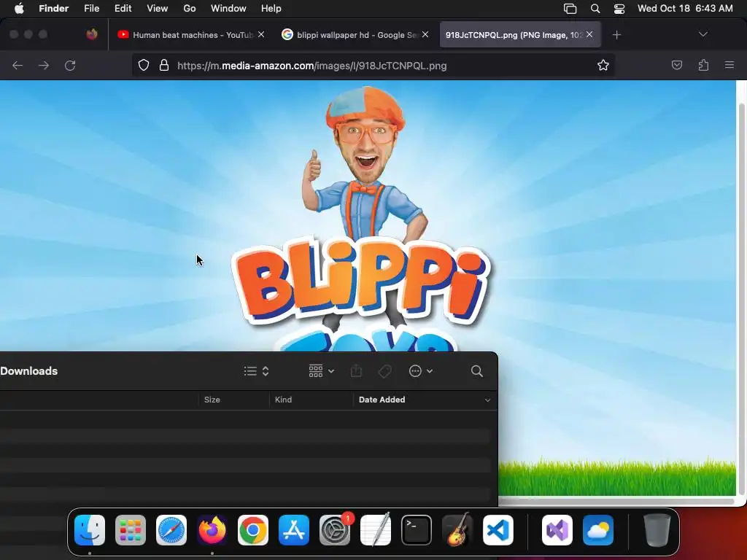The image size is (747, 560).
Task: Click the Finder search magnifier
Action: point(477,371)
